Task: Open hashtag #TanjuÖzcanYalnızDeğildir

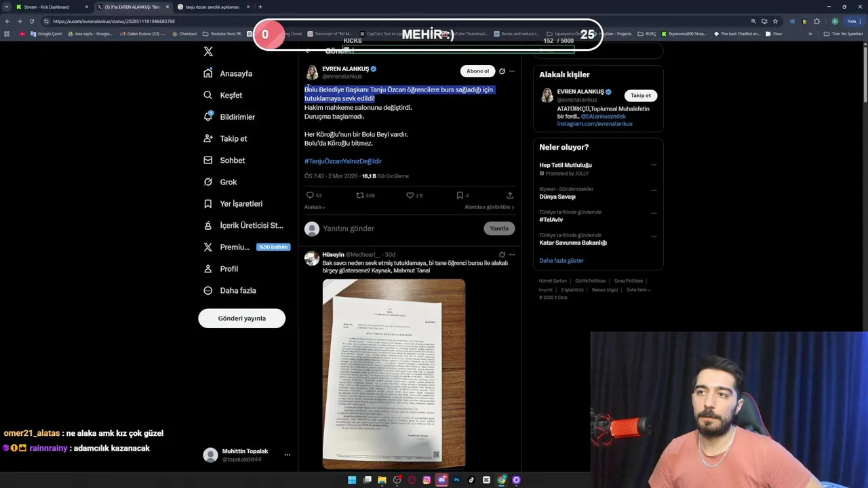Action: pyautogui.click(x=343, y=161)
